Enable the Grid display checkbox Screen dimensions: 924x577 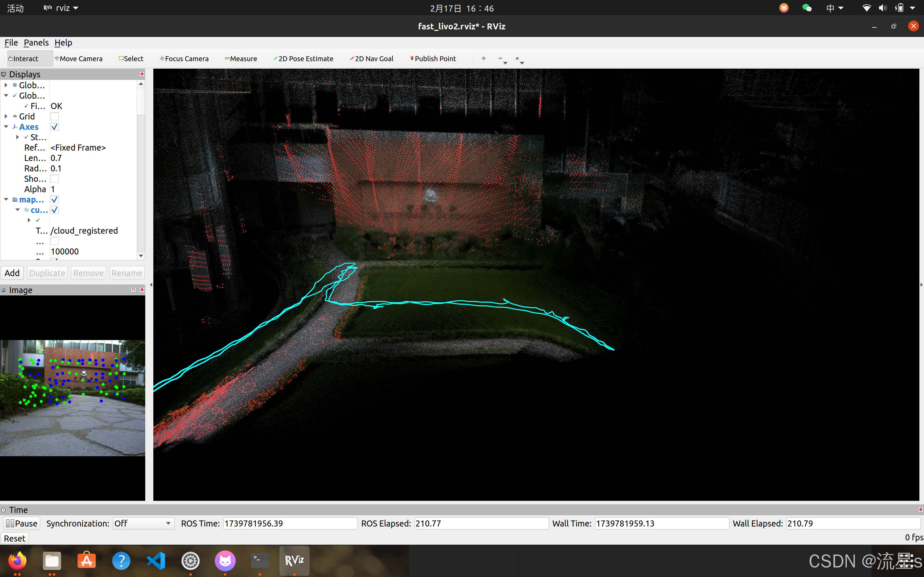55,116
